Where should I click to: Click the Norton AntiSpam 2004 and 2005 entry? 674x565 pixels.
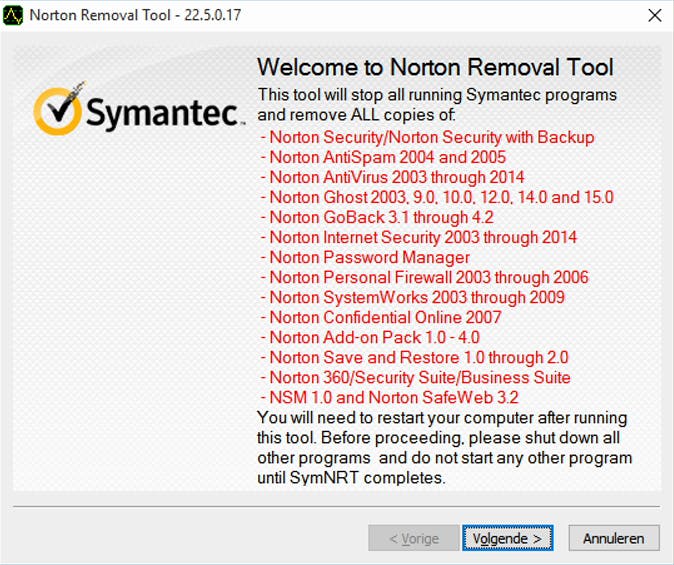[387, 157]
